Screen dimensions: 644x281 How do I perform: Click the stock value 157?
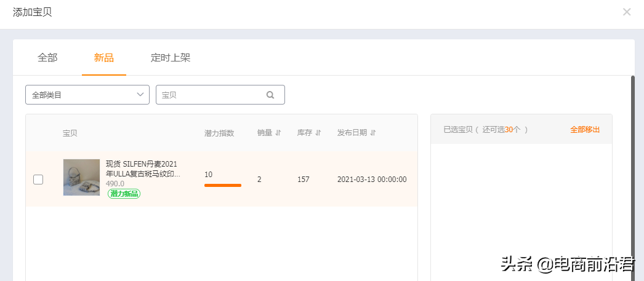pos(304,180)
